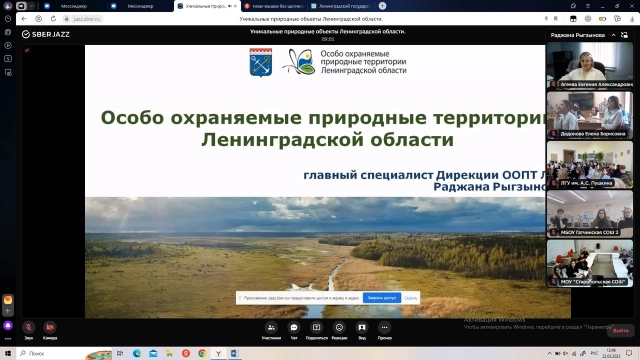This screenshot has width=640, height=360.
Task: Open Yandex Browser from taskbar
Action: click(218, 353)
